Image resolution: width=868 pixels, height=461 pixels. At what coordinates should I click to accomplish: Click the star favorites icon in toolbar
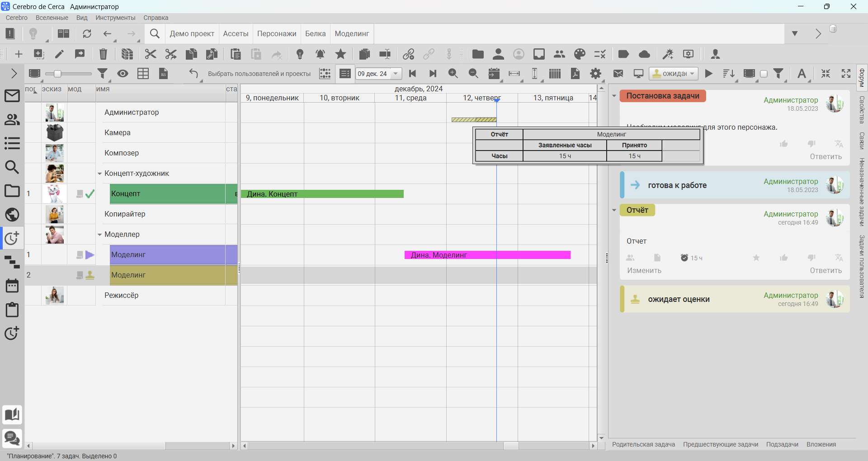coord(341,54)
